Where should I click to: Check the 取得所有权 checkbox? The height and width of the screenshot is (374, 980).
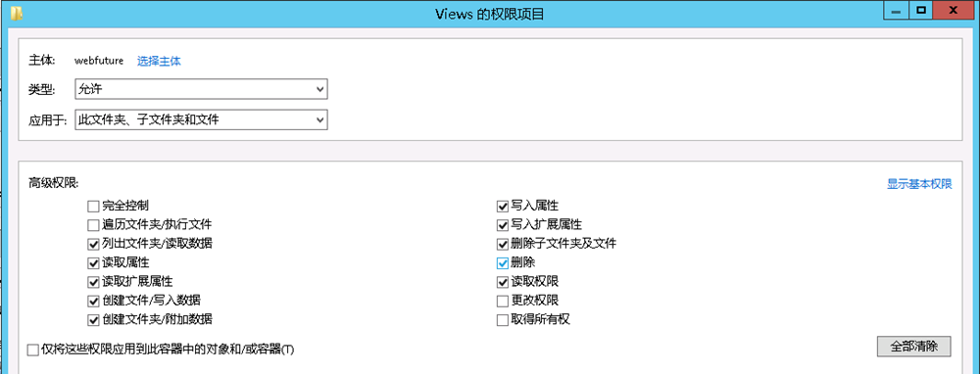pos(503,320)
